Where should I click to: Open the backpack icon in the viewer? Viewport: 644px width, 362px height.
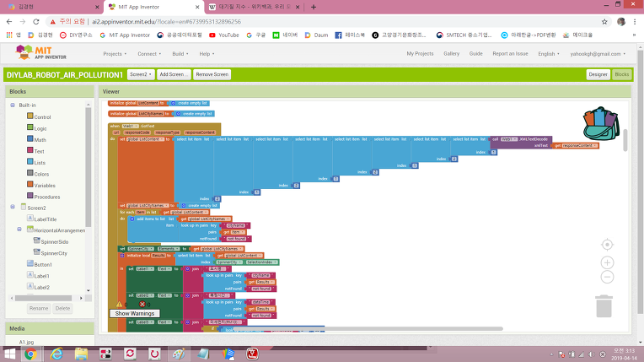pyautogui.click(x=601, y=124)
